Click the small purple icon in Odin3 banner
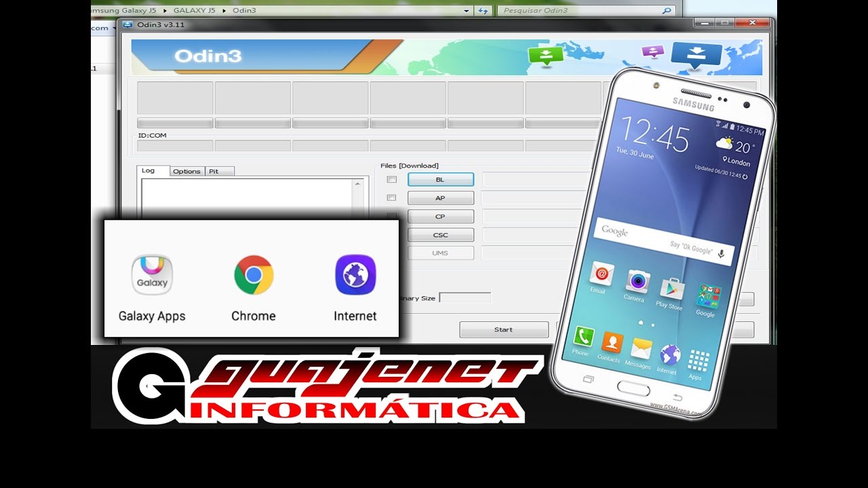 653,52
